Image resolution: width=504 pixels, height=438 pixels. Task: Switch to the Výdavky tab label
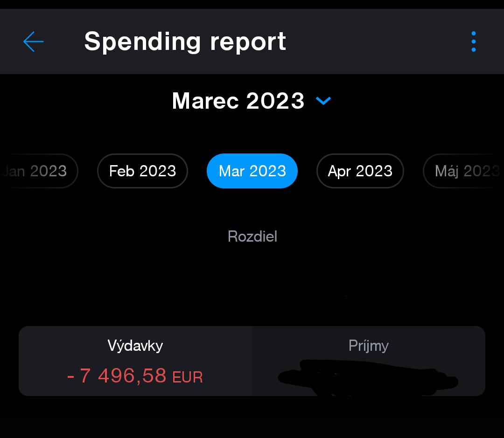click(x=135, y=346)
